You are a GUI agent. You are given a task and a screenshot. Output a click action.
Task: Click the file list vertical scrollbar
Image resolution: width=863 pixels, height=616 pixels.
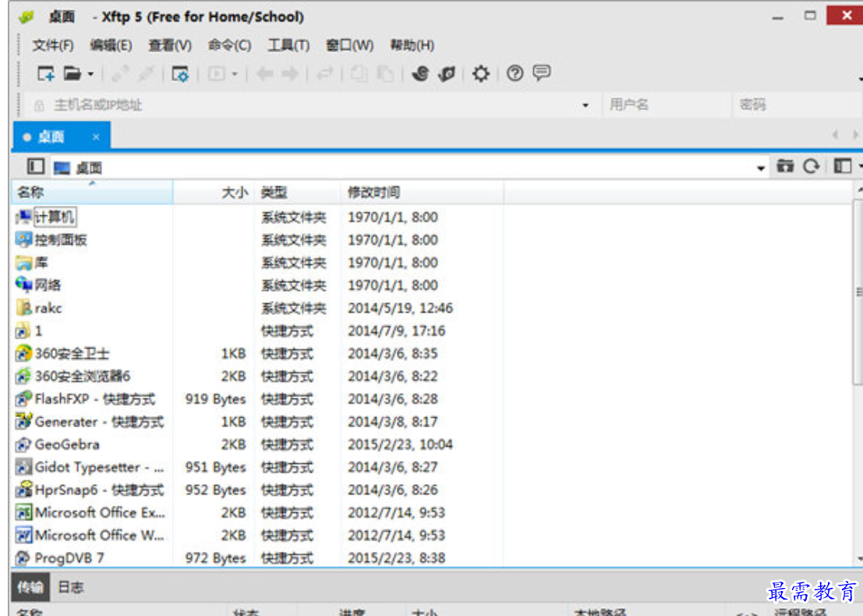click(858, 292)
